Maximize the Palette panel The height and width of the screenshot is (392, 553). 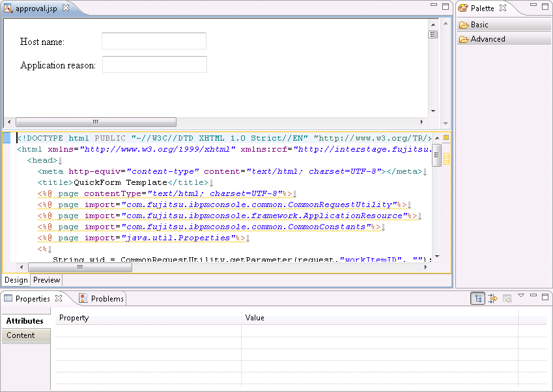click(545, 7)
